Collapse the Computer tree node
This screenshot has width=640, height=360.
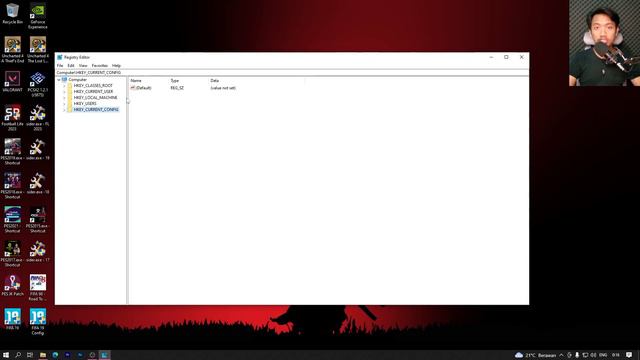coord(59,80)
